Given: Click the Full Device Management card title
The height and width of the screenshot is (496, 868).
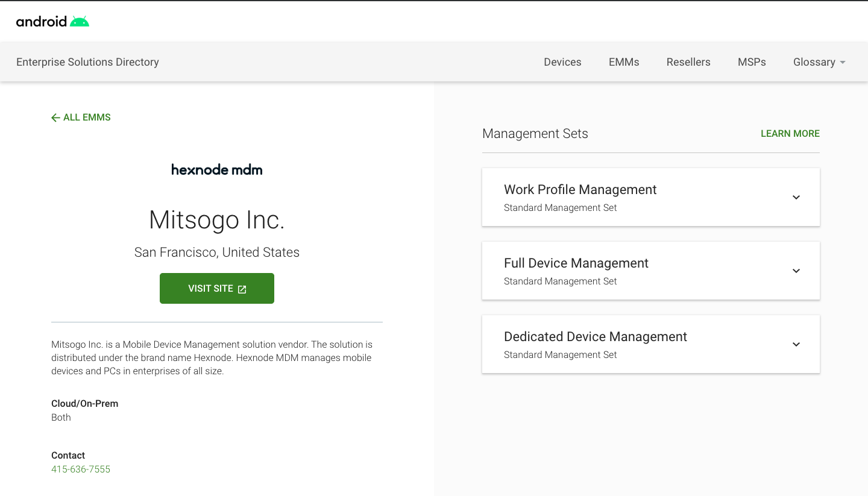Looking at the screenshot, I should coord(576,263).
